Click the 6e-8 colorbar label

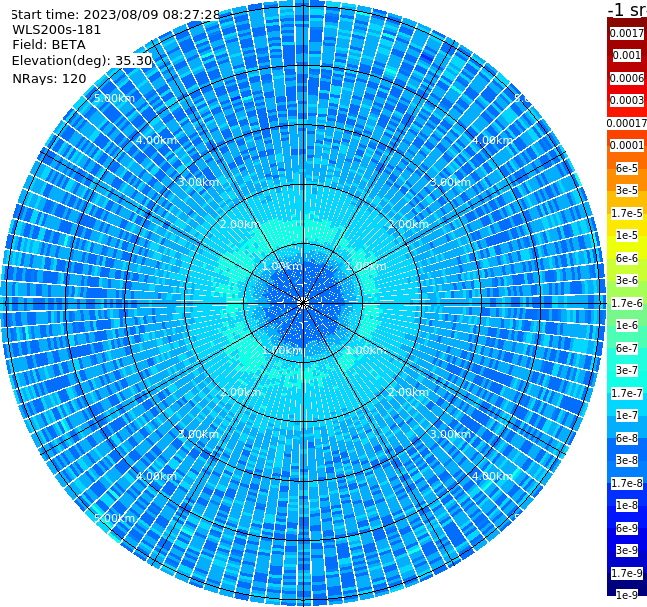pyautogui.click(x=627, y=438)
